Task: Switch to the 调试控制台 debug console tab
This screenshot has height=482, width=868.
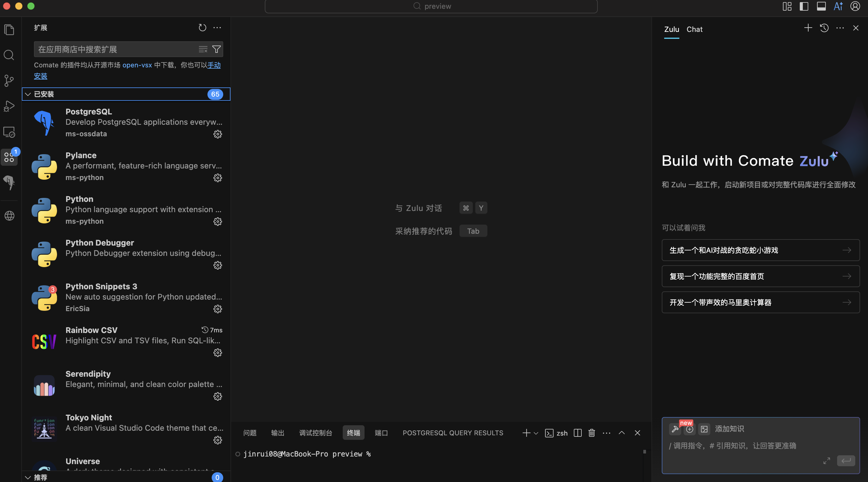Action: [x=315, y=433]
